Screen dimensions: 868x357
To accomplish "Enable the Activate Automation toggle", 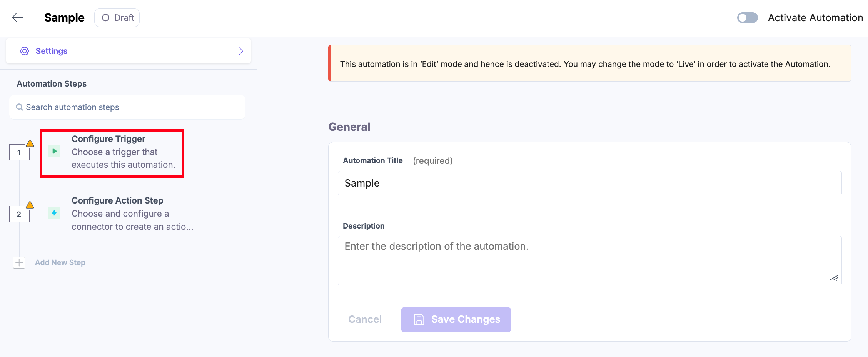I will click(x=747, y=17).
